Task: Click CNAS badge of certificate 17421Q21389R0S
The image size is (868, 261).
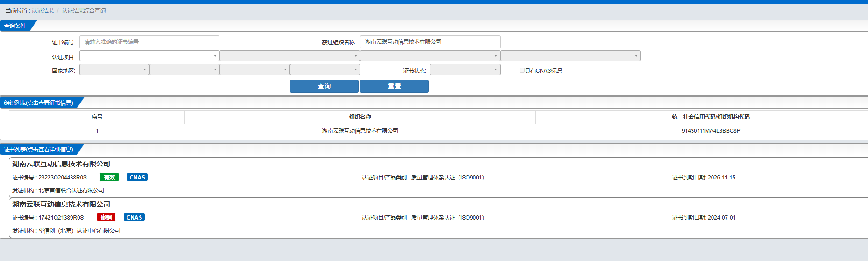Action: pyautogui.click(x=134, y=217)
